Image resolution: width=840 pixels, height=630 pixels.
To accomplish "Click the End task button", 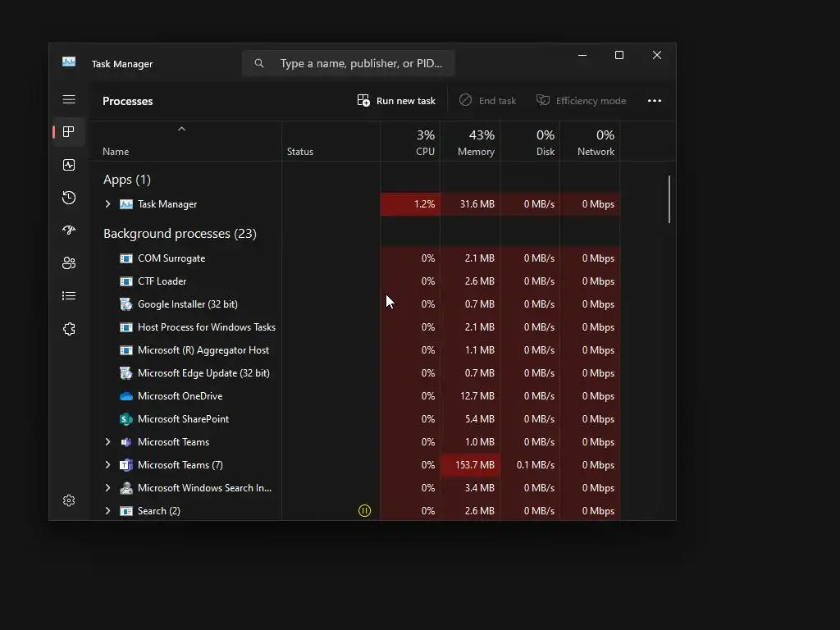I will [x=487, y=101].
